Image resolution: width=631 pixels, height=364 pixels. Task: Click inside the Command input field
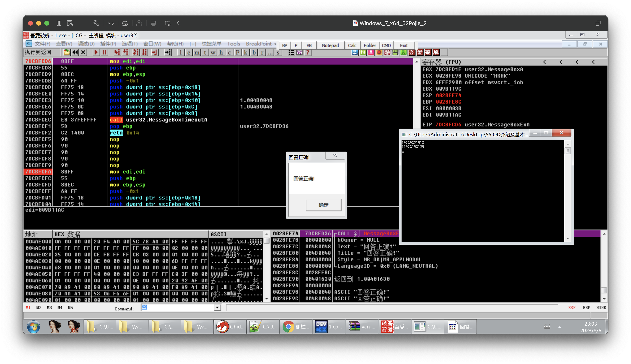178,308
